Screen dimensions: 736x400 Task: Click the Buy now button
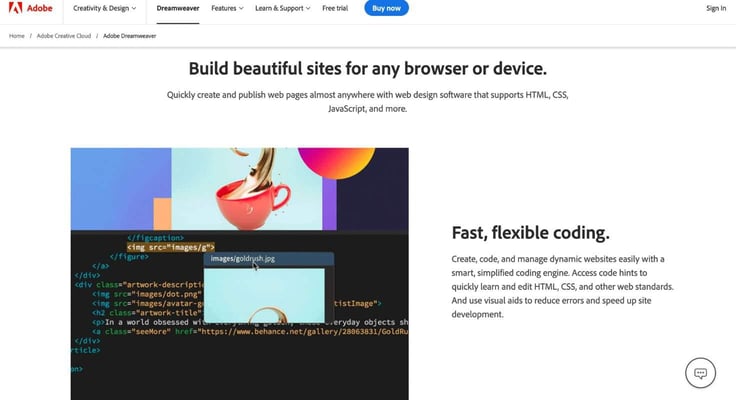coord(386,8)
